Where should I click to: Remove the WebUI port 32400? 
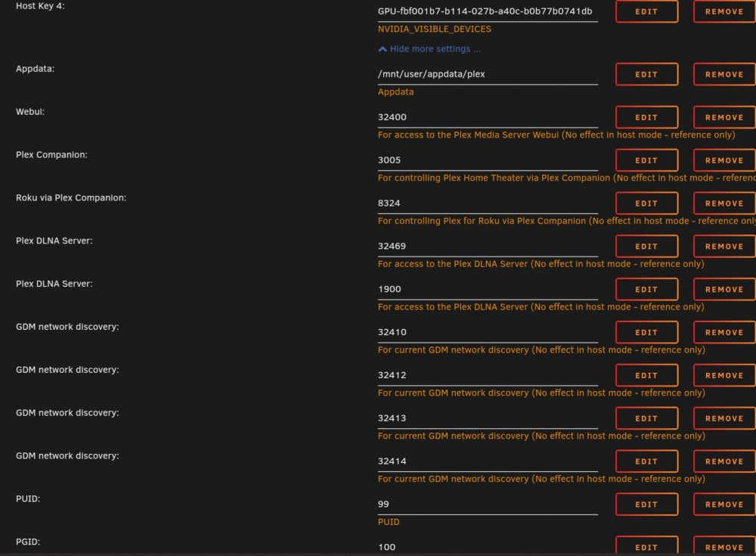point(724,117)
